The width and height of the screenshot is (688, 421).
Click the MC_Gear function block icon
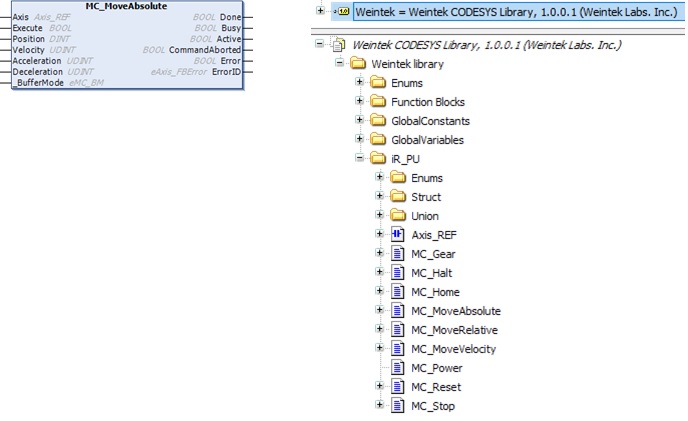[x=397, y=254]
